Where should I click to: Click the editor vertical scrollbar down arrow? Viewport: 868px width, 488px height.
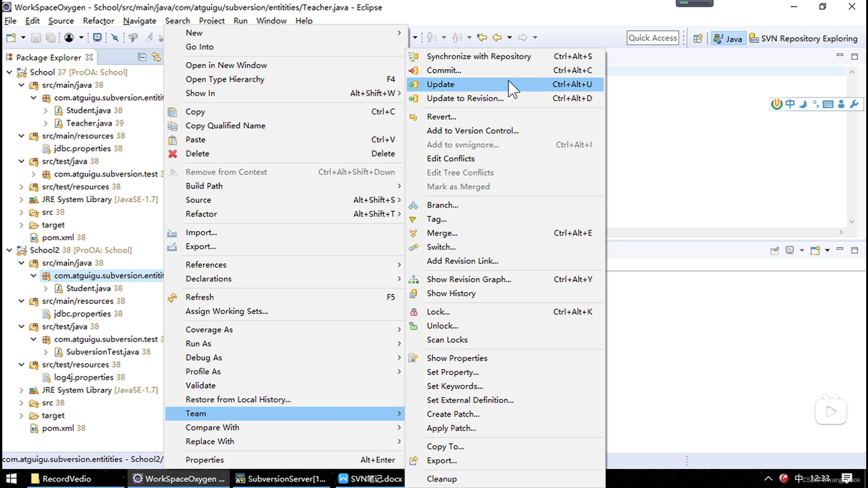click(852, 221)
